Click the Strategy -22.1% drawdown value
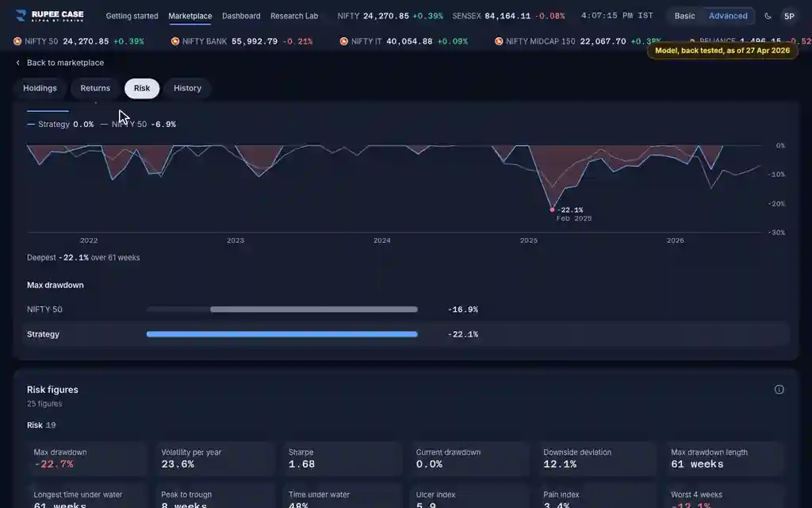Screen dimensions: 812x508 click(463, 334)
